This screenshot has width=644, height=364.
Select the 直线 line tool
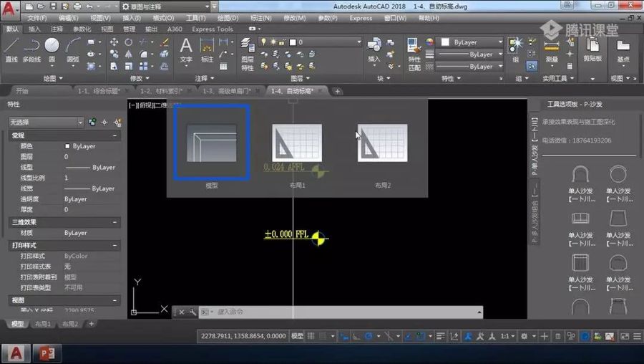point(11,50)
